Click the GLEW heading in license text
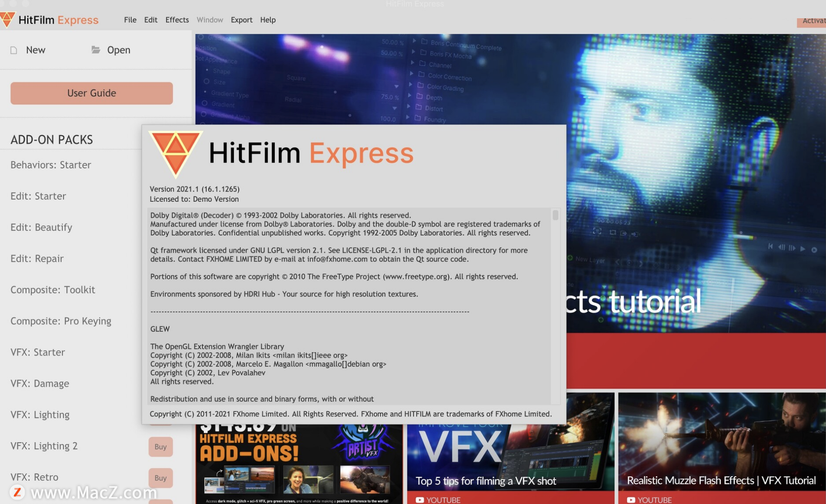This screenshot has width=826, height=504. click(x=160, y=329)
